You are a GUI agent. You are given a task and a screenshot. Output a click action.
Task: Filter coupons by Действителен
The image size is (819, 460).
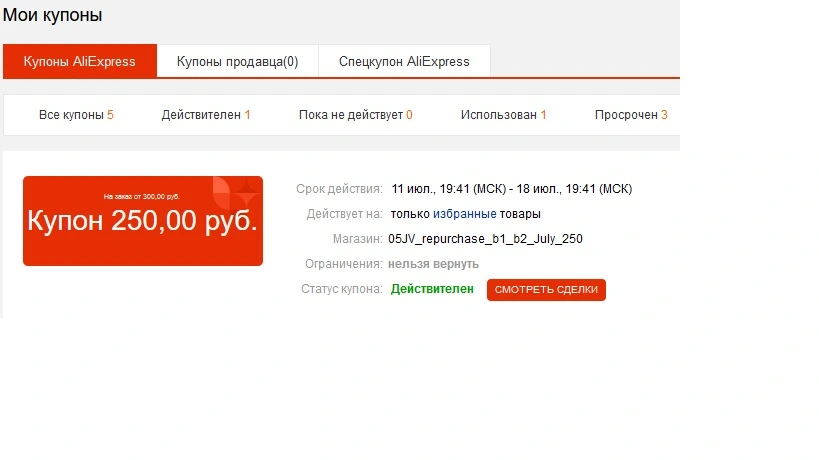click(206, 115)
